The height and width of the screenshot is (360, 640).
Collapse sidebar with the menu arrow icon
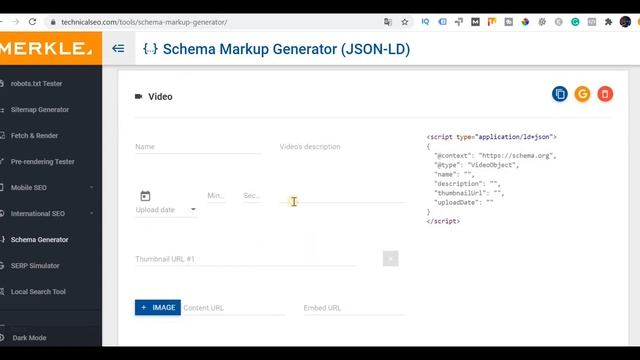point(118,49)
